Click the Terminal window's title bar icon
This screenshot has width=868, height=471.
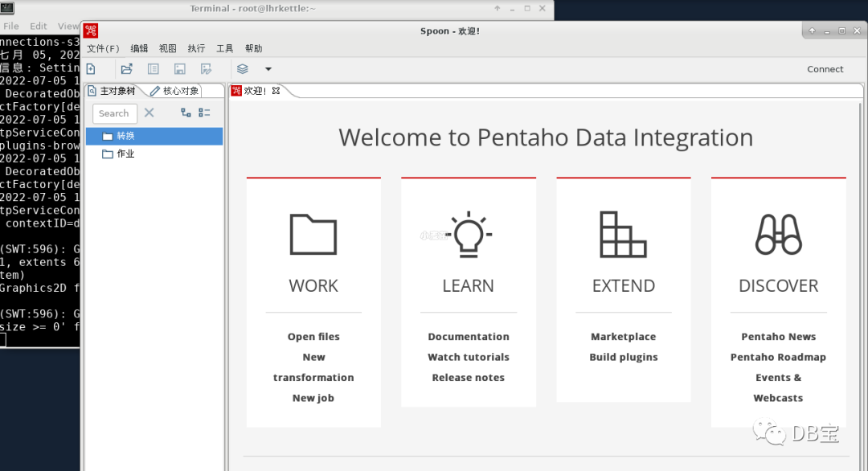7,8
